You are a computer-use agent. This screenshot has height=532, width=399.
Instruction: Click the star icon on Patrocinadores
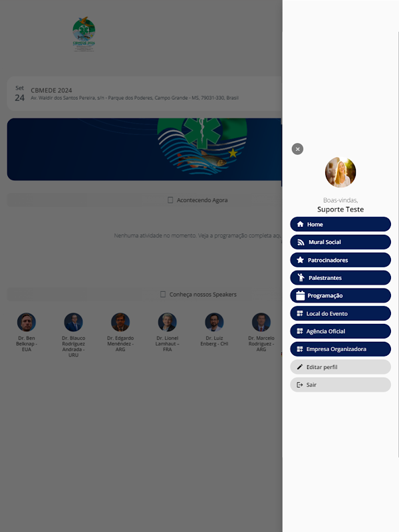301,260
